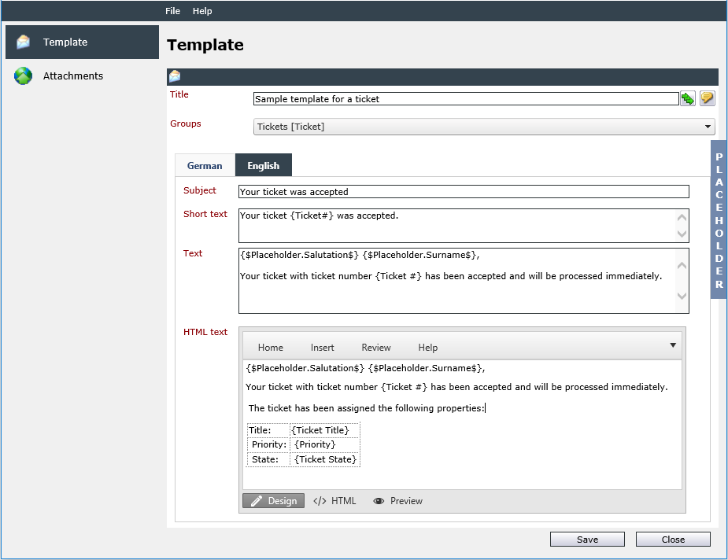728x560 pixels.
Task: Open the Groups dropdown Tickets [Ticket]
Action: click(x=484, y=127)
